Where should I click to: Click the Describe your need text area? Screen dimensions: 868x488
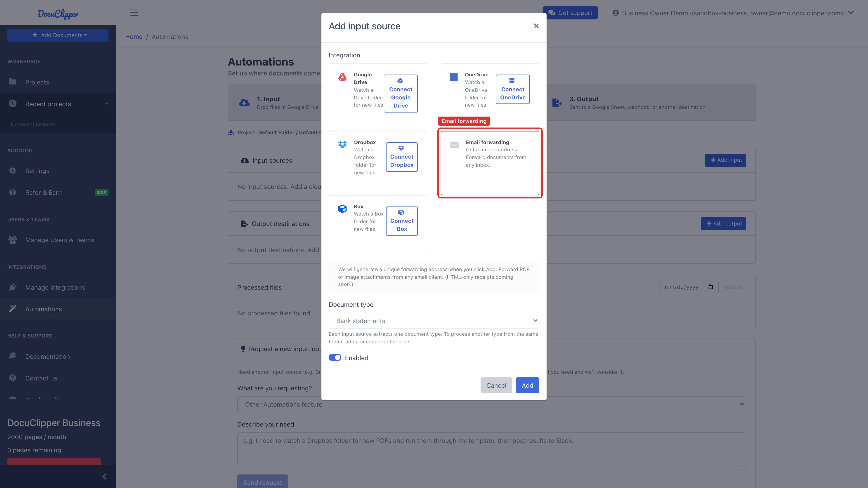(492, 450)
